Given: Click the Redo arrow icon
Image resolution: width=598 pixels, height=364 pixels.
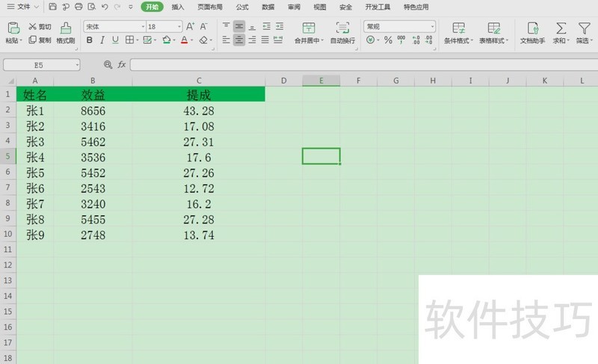Looking at the screenshot, I should [x=117, y=7].
